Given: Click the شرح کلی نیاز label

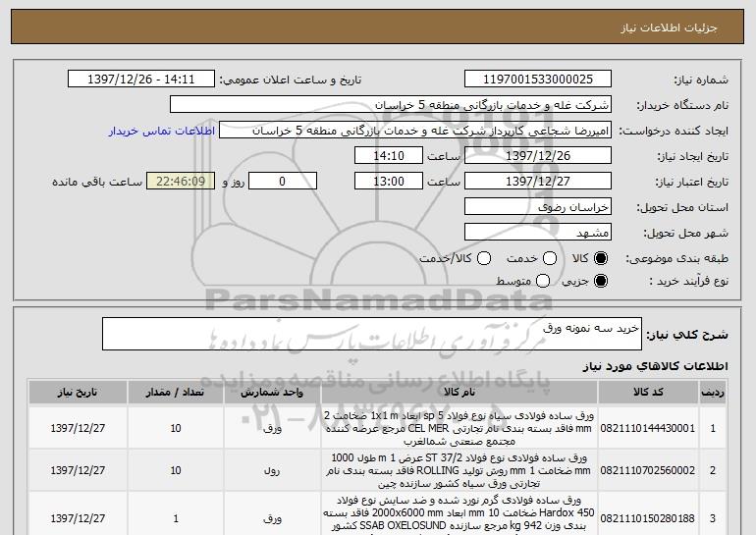Looking at the screenshot, I should point(687,335).
